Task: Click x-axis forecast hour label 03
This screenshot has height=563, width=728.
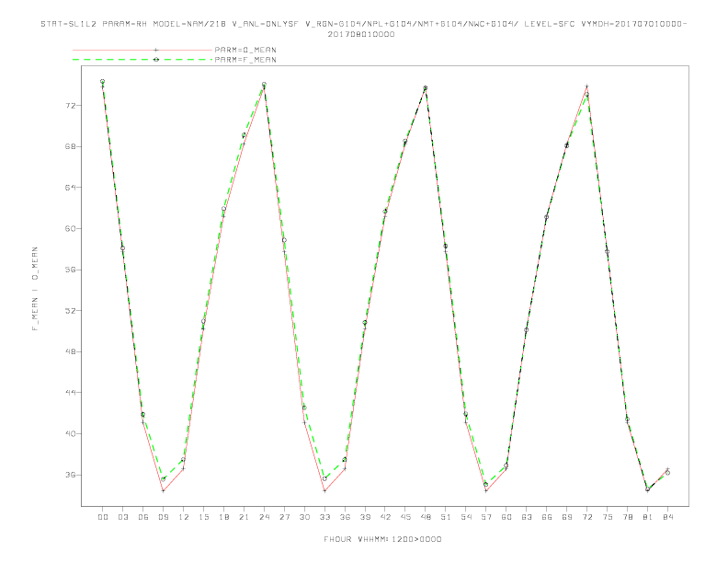Action: pyautogui.click(x=122, y=517)
